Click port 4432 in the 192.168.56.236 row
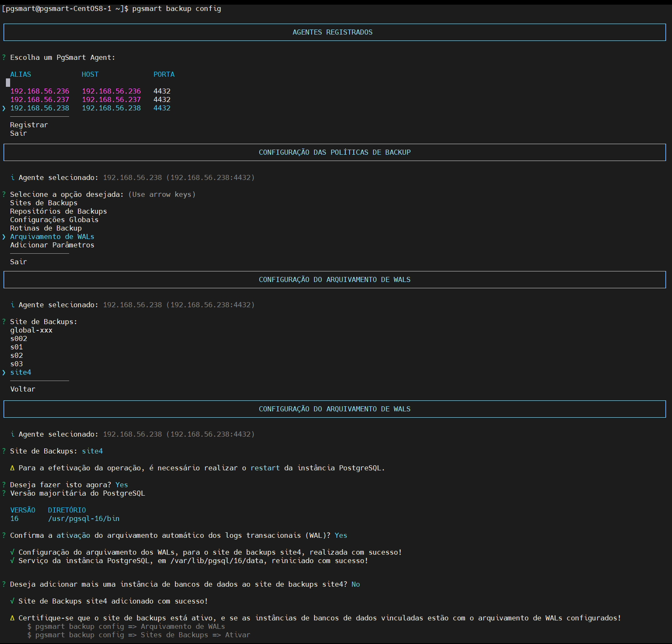This screenshot has width=672, height=644. click(162, 91)
